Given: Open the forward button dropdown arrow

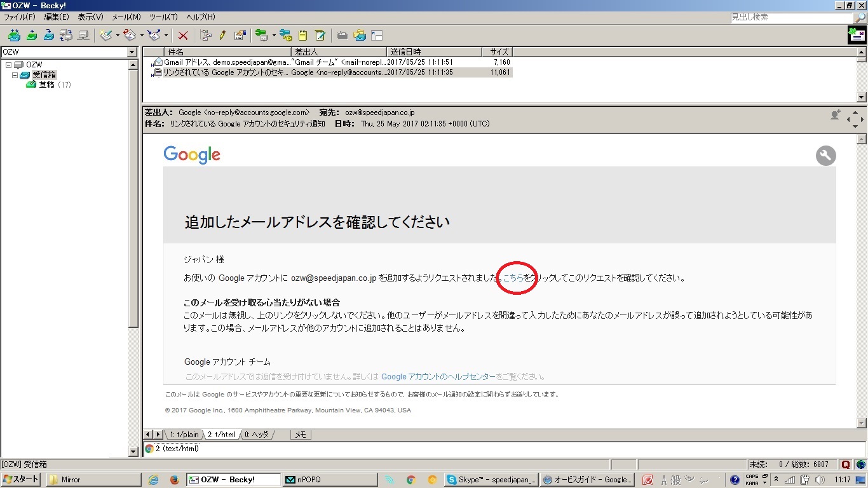Looking at the screenshot, I should coord(165,36).
